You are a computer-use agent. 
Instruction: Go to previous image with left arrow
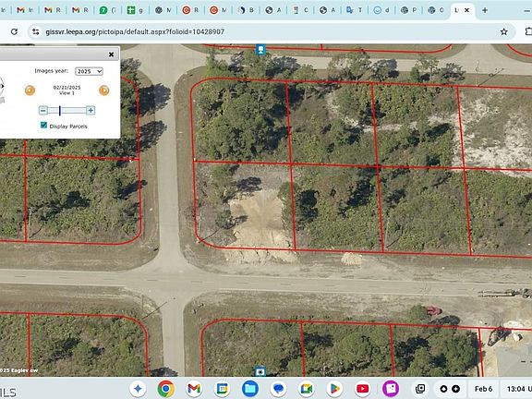[30, 91]
